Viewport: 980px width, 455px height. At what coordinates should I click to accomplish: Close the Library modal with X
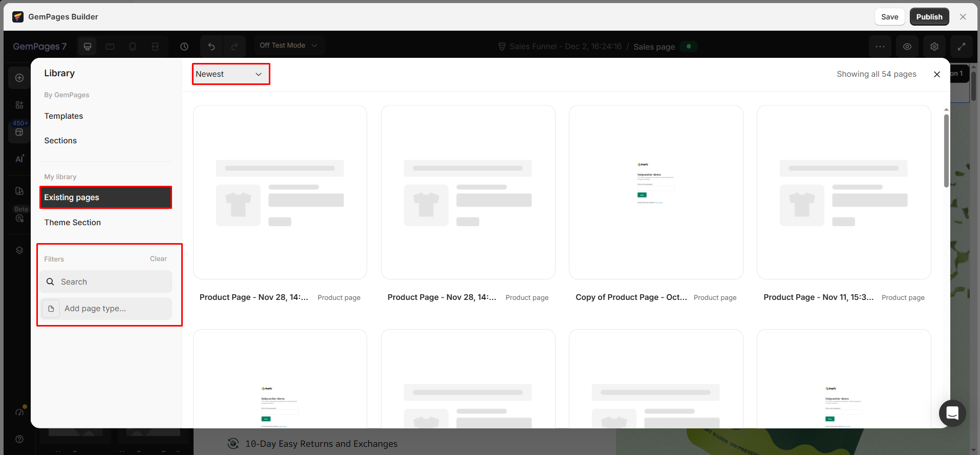[937, 74]
